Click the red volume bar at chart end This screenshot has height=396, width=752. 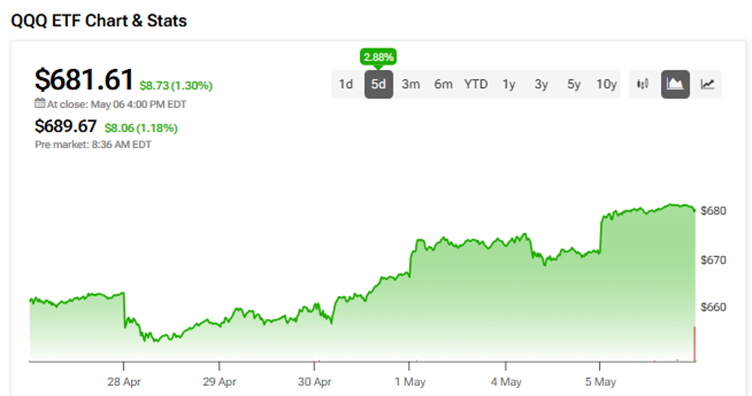click(694, 344)
